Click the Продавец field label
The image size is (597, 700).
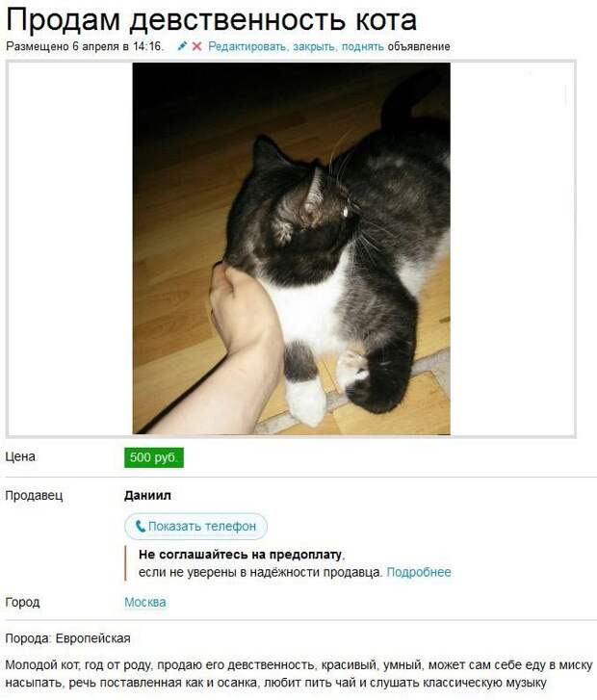click(34, 496)
